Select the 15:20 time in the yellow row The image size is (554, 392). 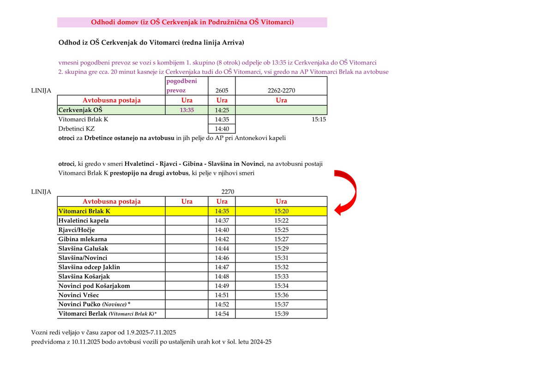click(x=281, y=211)
